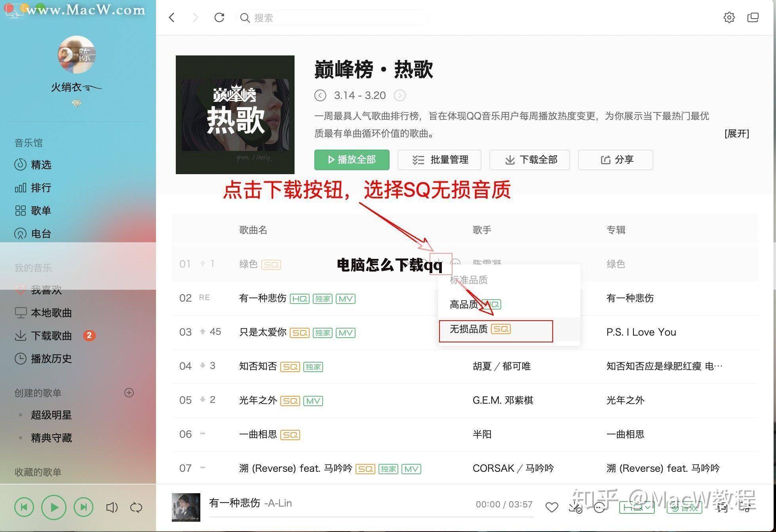776x532 pixels.
Task: Click the forward navigation arrow
Action: [195, 17]
